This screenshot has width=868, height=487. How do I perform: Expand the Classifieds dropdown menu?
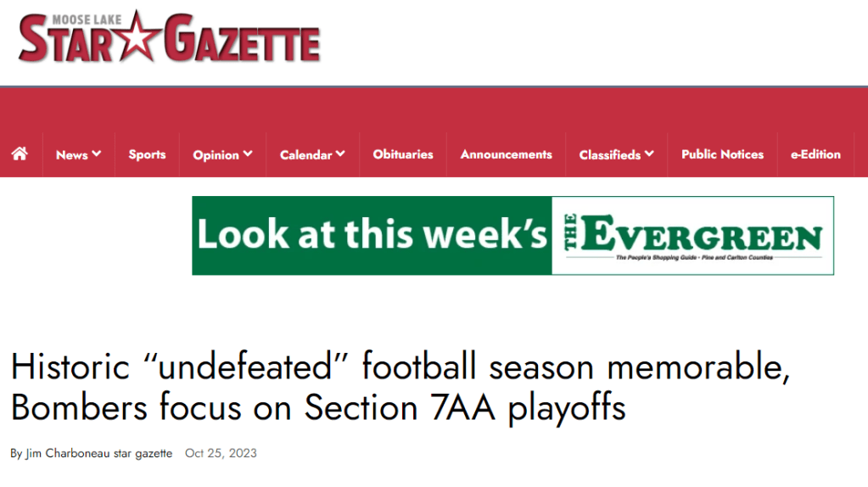pyautogui.click(x=616, y=154)
